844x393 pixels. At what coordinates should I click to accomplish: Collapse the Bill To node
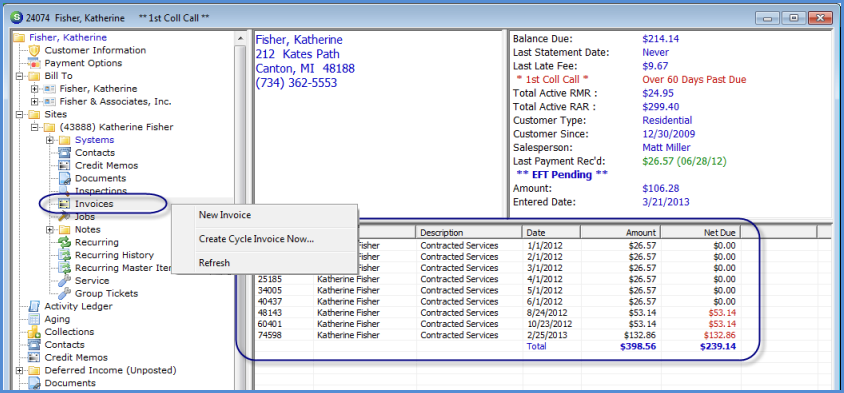pyautogui.click(x=20, y=76)
